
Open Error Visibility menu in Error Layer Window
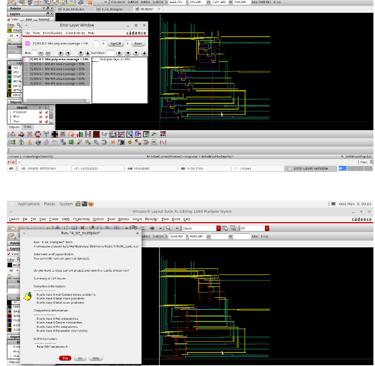tap(53, 33)
